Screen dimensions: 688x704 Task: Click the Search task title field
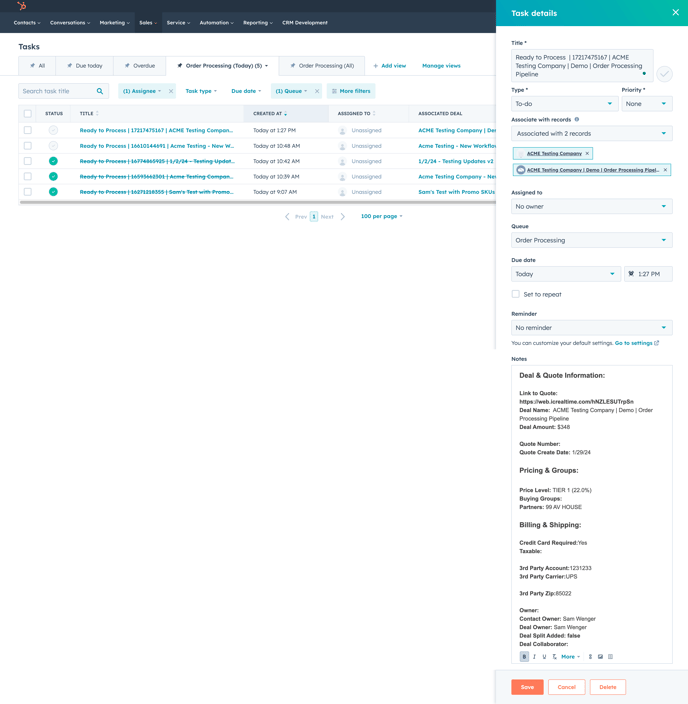pos(63,91)
